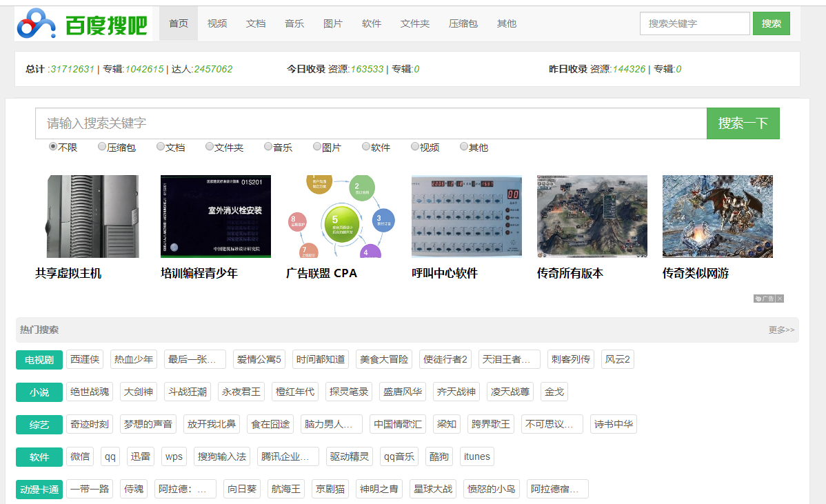Click the 微信 search tag

pyautogui.click(x=80, y=456)
